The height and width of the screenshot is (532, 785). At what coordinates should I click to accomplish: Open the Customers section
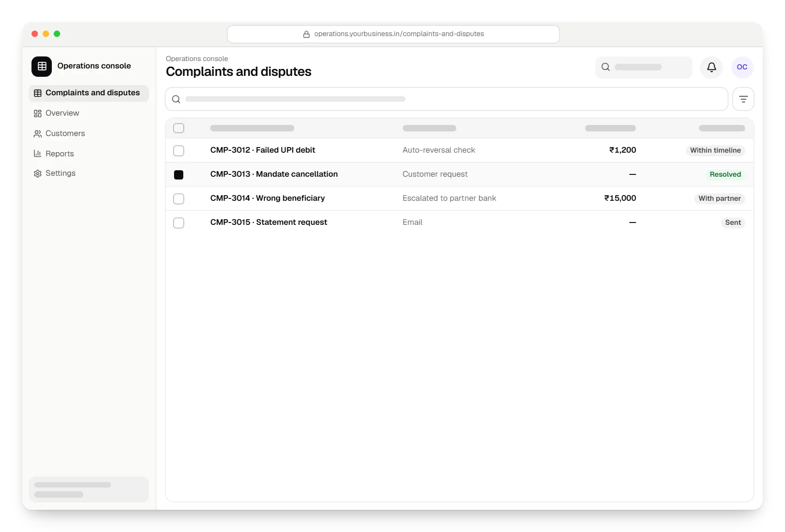(89, 134)
